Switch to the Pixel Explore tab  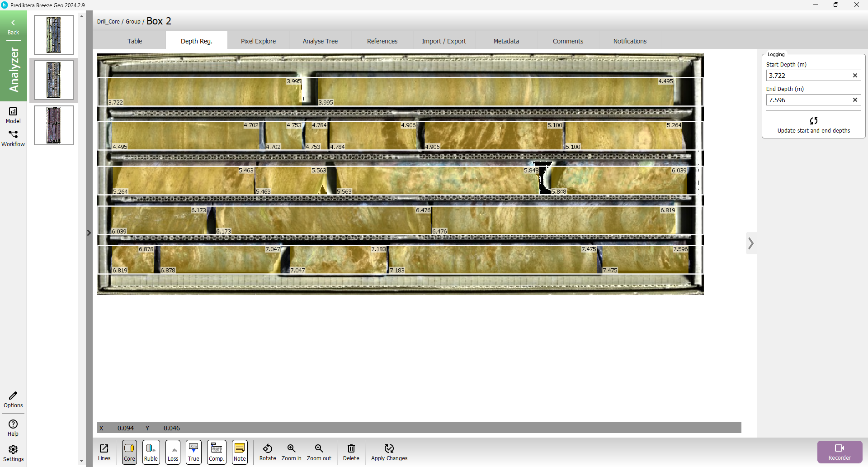point(258,41)
